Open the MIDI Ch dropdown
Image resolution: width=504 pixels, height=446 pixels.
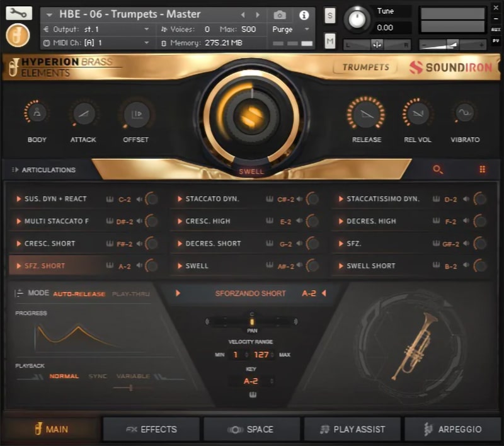pyautogui.click(x=147, y=43)
